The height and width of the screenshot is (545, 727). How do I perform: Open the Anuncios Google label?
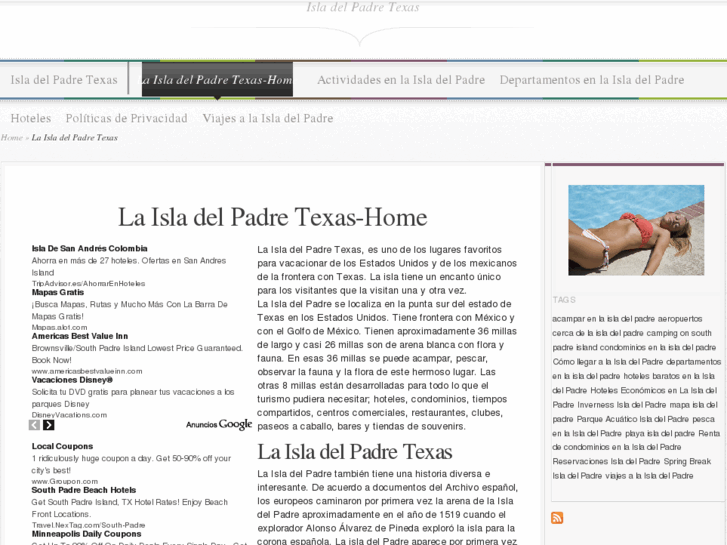[x=219, y=424]
